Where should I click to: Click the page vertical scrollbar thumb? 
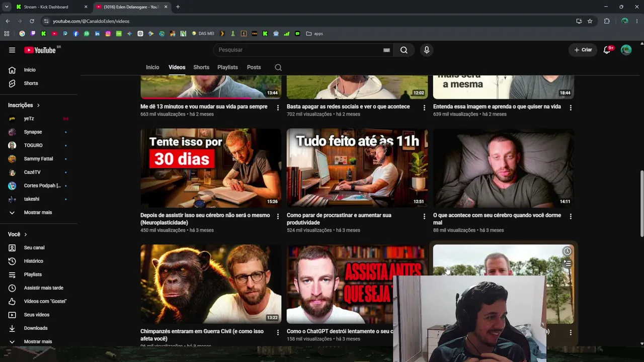(x=641, y=204)
